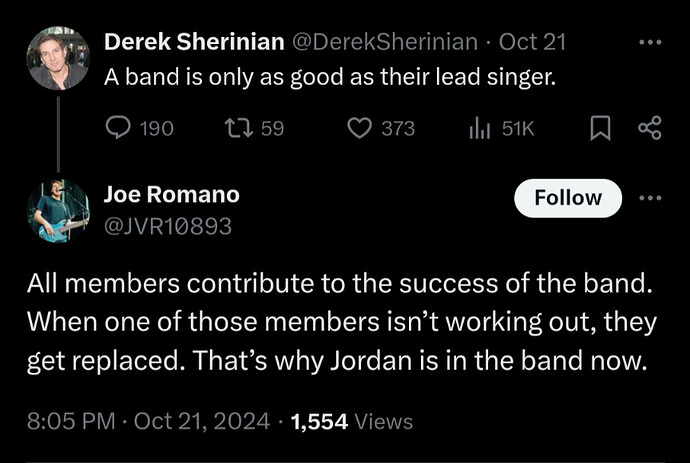
Task: Open Derek Sherinian's profile picture
Action: [58, 58]
